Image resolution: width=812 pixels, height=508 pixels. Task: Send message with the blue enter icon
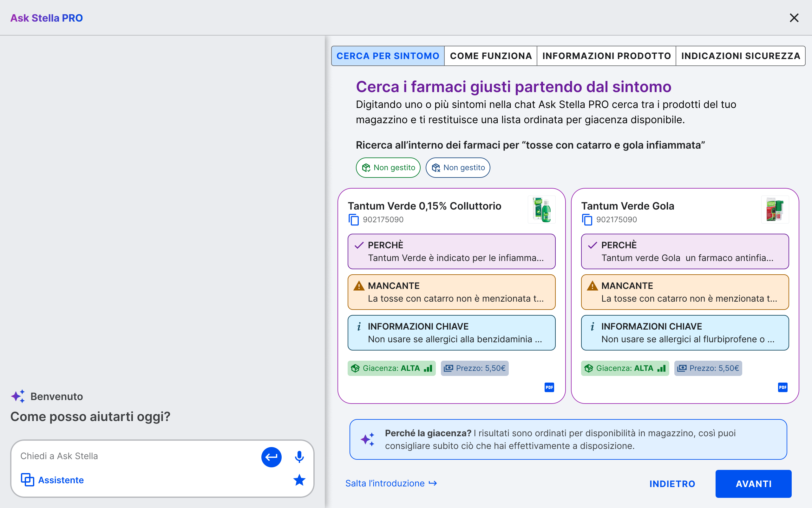point(272,457)
